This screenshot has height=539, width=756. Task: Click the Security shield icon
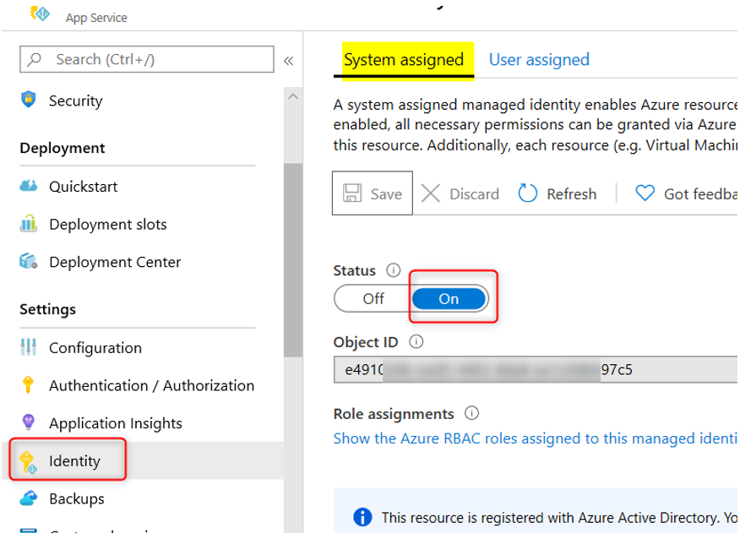coord(29,100)
